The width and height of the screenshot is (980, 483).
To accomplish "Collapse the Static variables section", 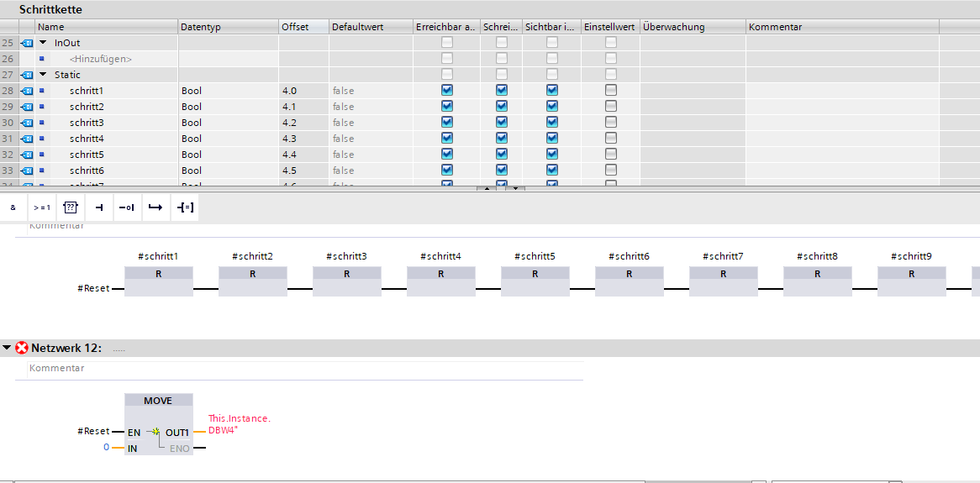I will click(x=43, y=75).
